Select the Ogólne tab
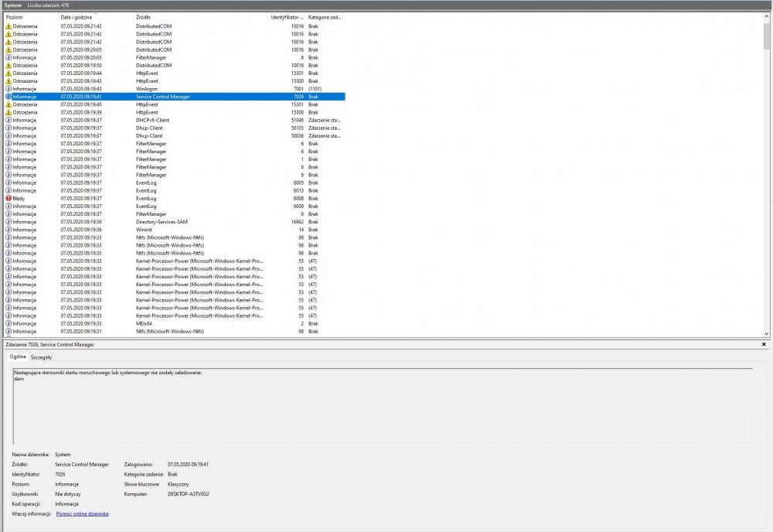The height and width of the screenshot is (532, 773). click(18, 357)
